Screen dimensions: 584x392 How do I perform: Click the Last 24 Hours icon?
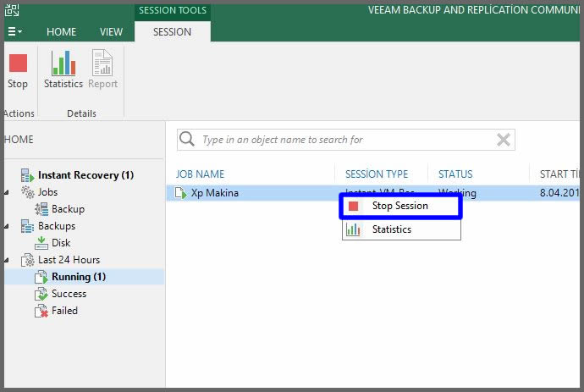tap(28, 260)
